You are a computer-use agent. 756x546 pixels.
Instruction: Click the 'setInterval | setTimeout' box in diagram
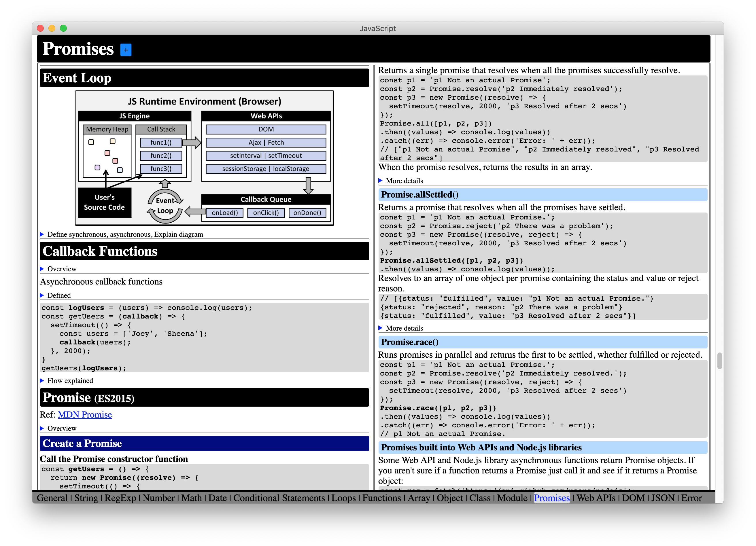[x=266, y=156]
